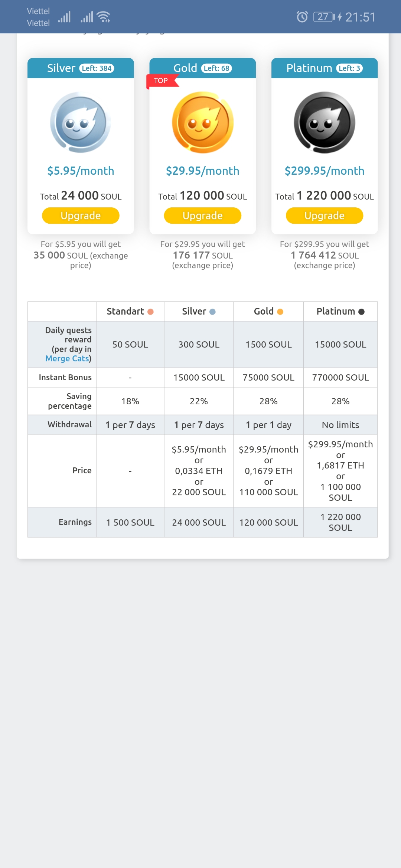The height and width of the screenshot is (868, 401).
Task: Tap the orange Standart column dot
Action: tap(150, 312)
